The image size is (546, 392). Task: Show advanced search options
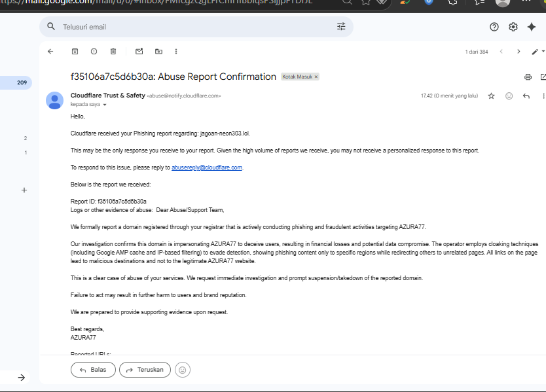[x=341, y=26]
